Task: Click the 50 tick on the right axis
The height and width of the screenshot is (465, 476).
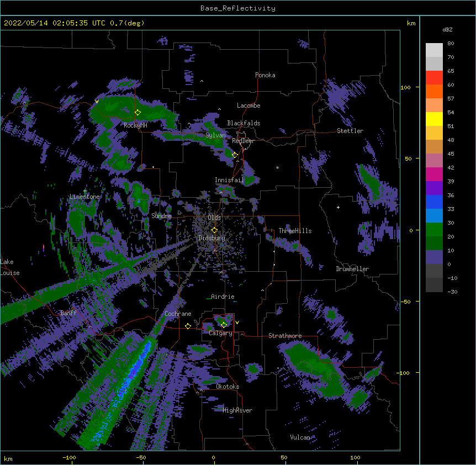Action: 408,158
